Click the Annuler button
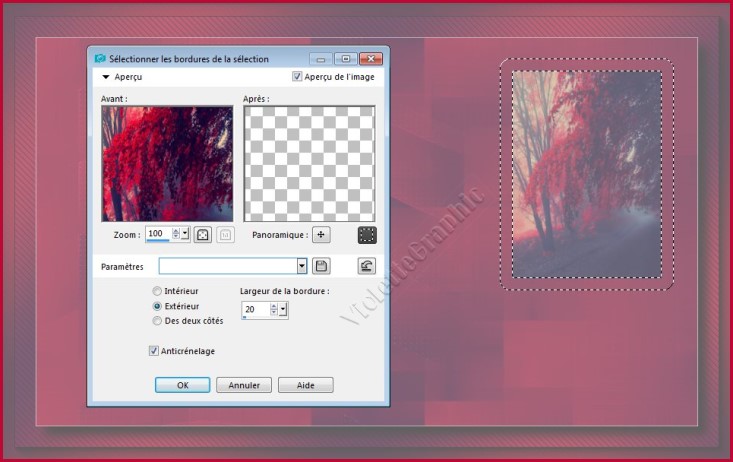The width and height of the screenshot is (733, 462). [x=244, y=385]
